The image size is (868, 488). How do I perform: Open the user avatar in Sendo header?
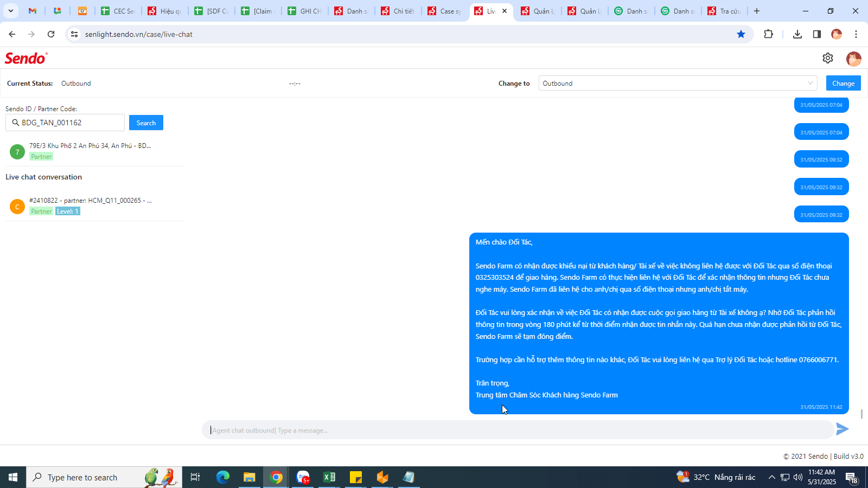(x=853, y=59)
